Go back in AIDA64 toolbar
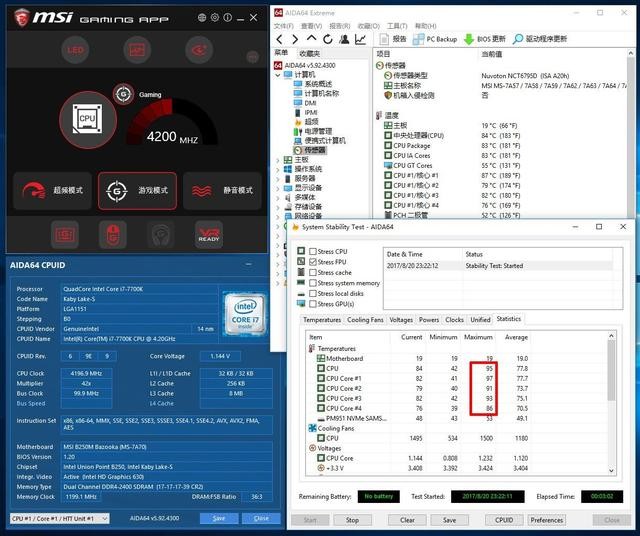This screenshot has height=536, width=640. click(x=280, y=39)
